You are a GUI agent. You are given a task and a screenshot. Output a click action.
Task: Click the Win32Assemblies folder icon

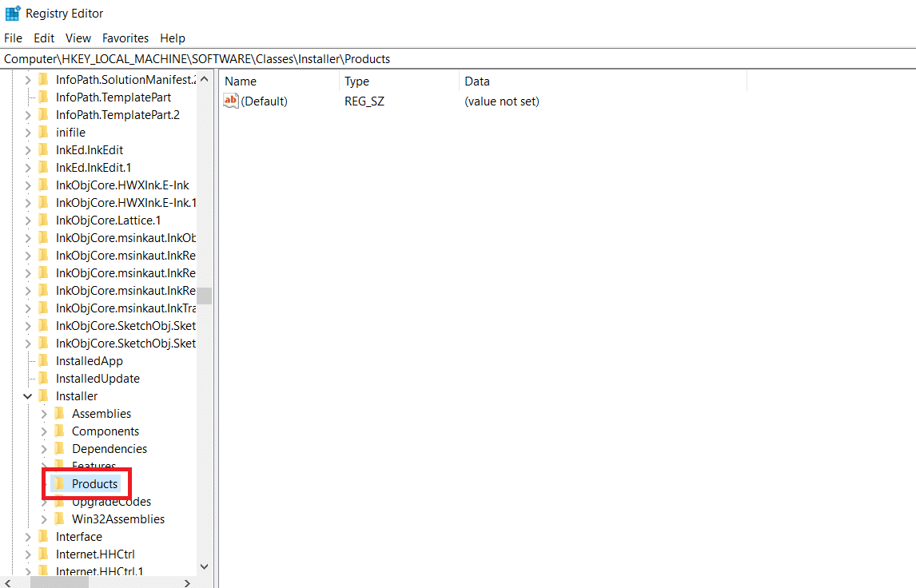60,518
